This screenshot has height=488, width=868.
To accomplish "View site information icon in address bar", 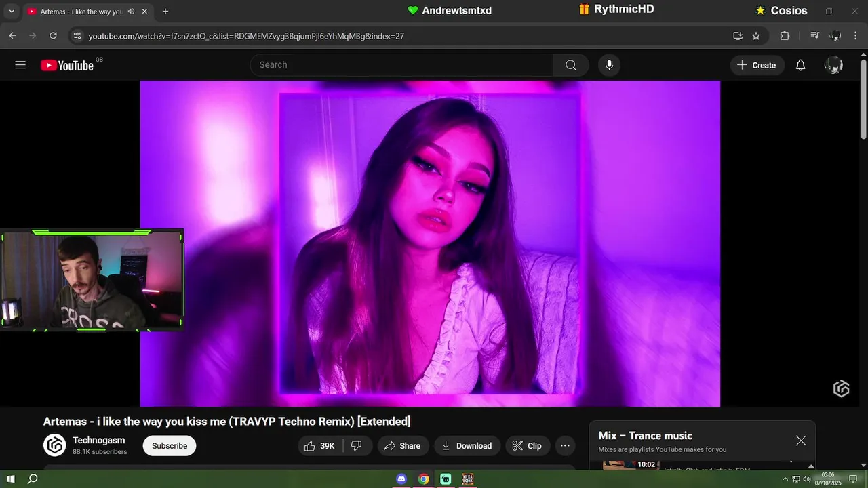I will (77, 36).
